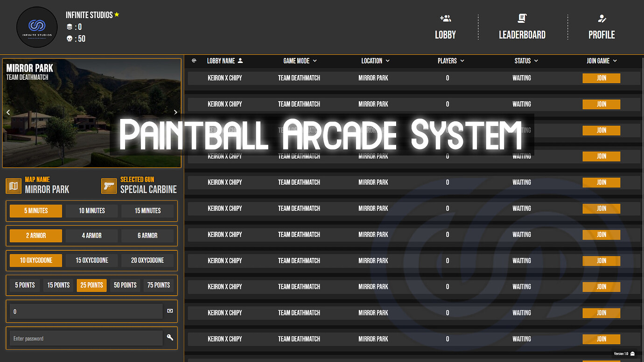Click the Infinite Studios logo avatar
Viewport: 644px width, 362px height.
pyautogui.click(x=37, y=27)
